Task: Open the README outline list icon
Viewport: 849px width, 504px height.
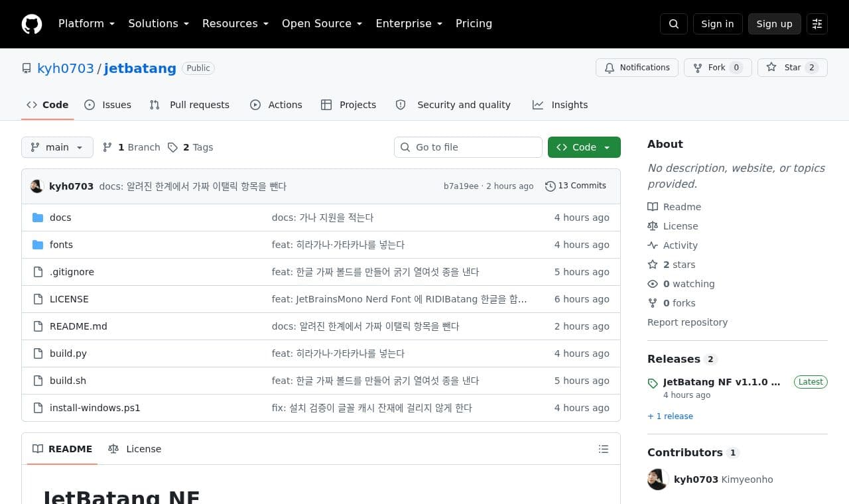Action: pos(604,449)
